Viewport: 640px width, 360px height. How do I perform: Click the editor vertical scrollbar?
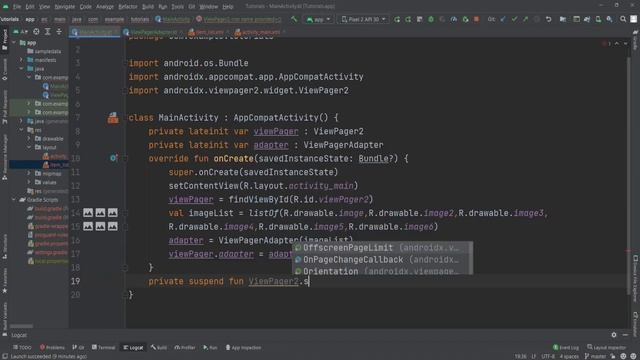629,176
